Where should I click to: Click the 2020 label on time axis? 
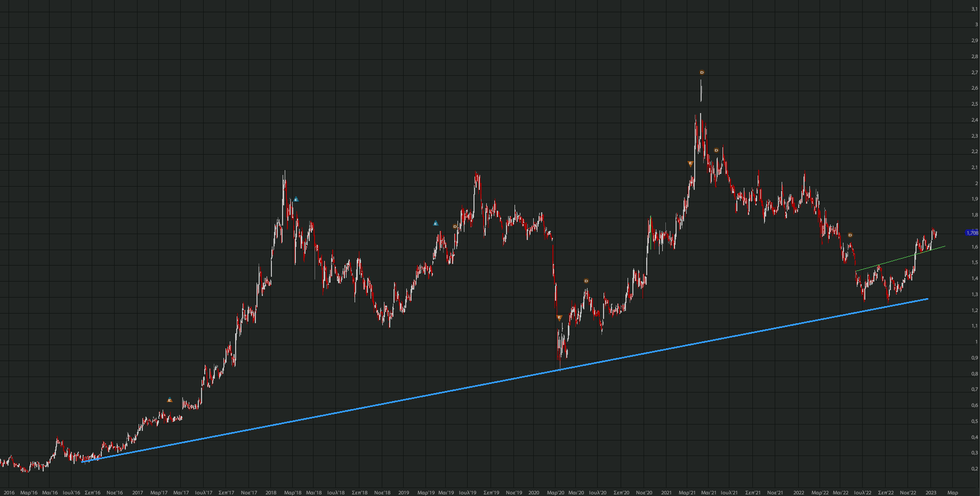(534, 493)
